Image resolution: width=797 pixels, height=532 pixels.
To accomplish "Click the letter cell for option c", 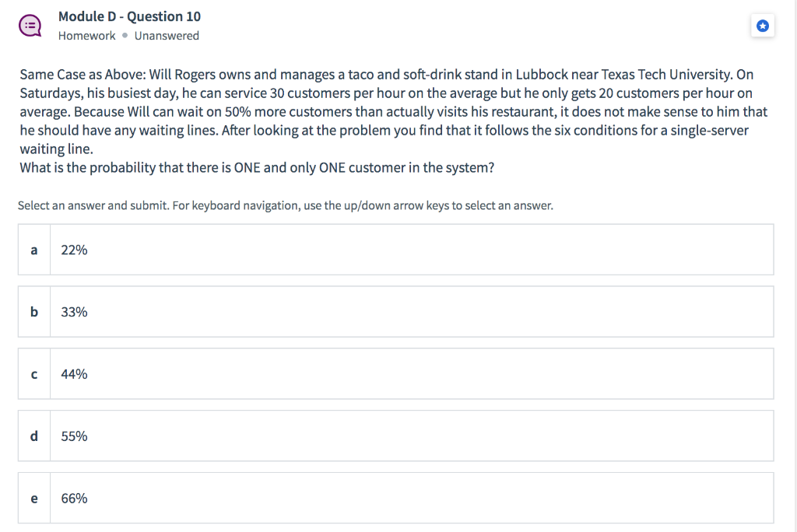I will (x=33, y=373).
